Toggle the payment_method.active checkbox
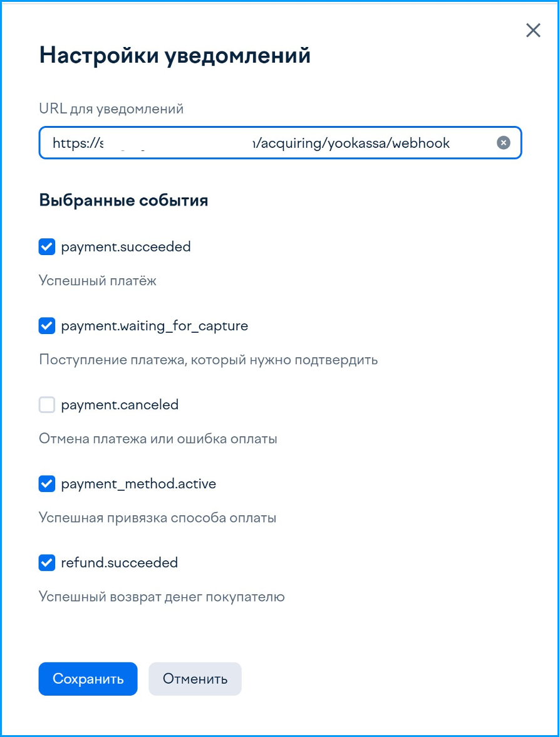The image size is (560, 737). click(x=47, y=484)
